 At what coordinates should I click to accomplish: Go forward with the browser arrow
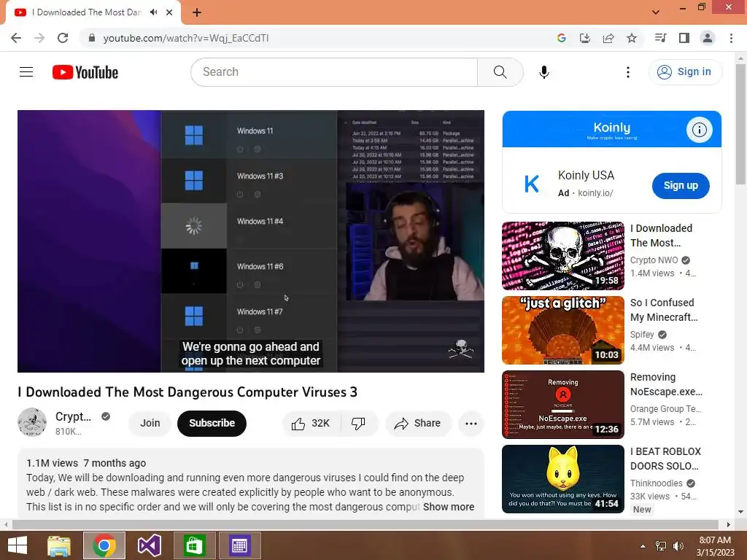[x=39, y=38]
